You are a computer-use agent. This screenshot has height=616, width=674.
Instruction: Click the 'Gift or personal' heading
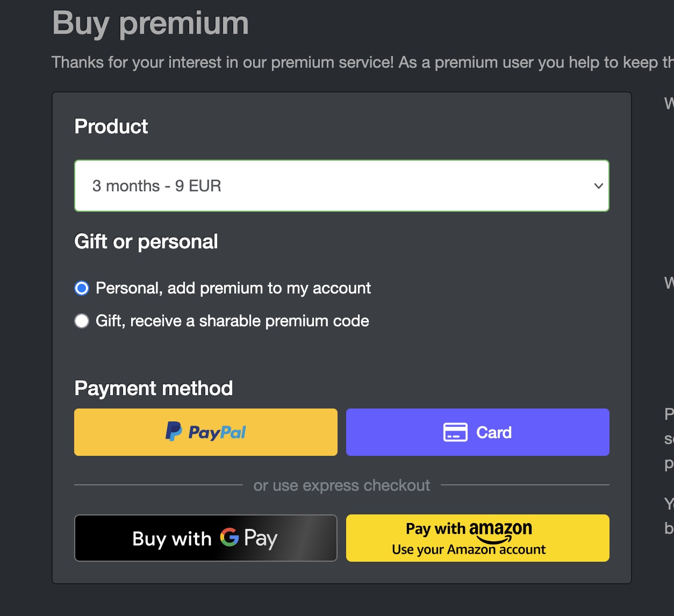(x=146, y=242)
